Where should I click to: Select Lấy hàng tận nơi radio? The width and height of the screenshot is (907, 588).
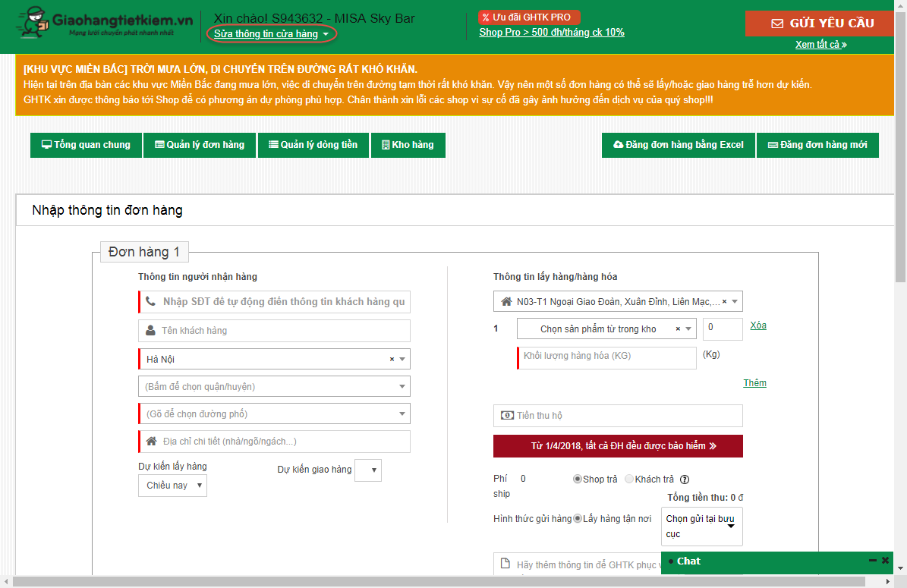coord(578,519)
